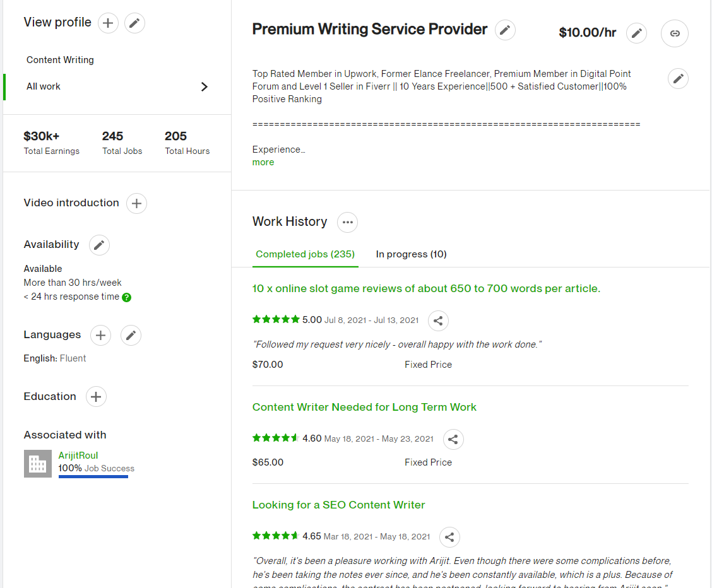The height and width of the screenshot is (588, 712).
Task: Switch to the In progress tab
Action: 411,254
